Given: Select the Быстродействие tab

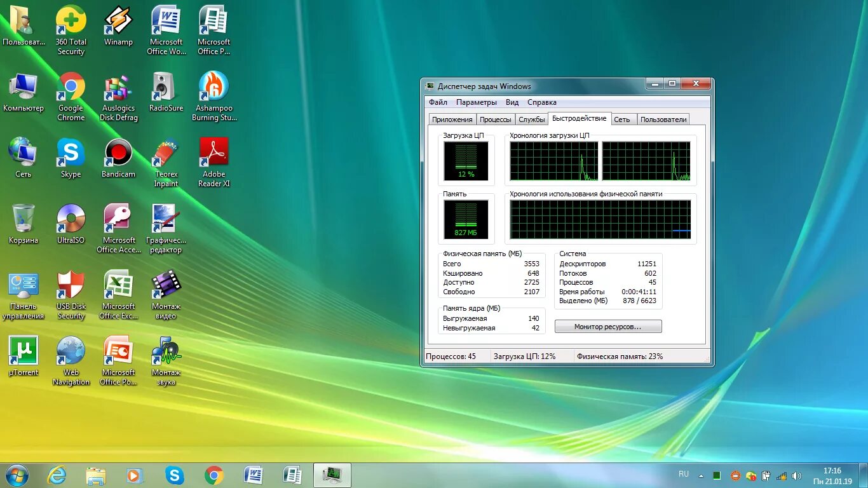Looking at the screenshot, I should (580, 118).
